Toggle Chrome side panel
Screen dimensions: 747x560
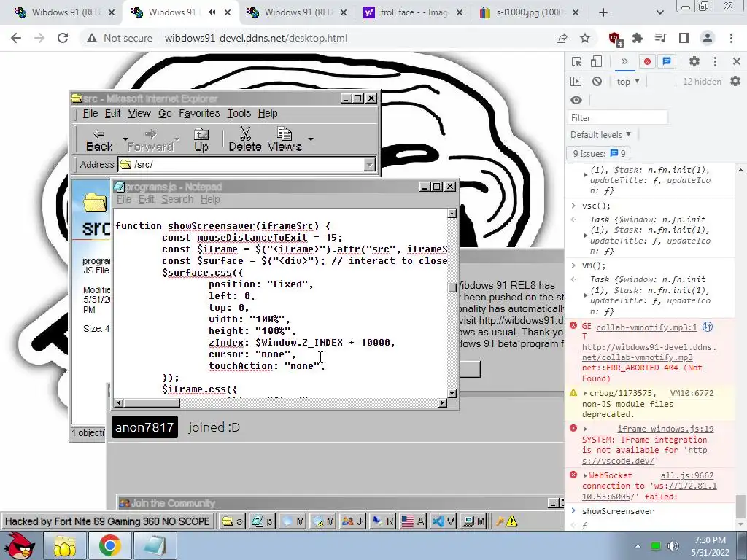pos(684,38)
